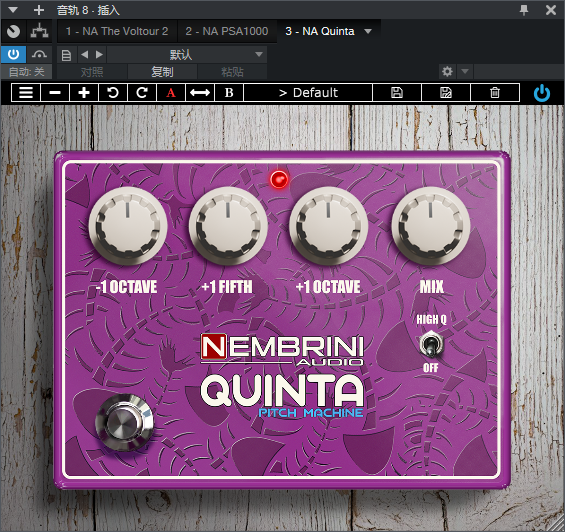Close the plugin window
The height and width of the screenshot is (532, 565).
[x=551, y=10]
